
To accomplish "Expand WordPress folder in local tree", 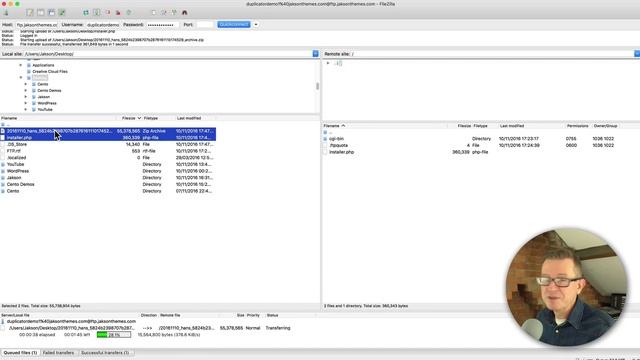I will 26,103.
